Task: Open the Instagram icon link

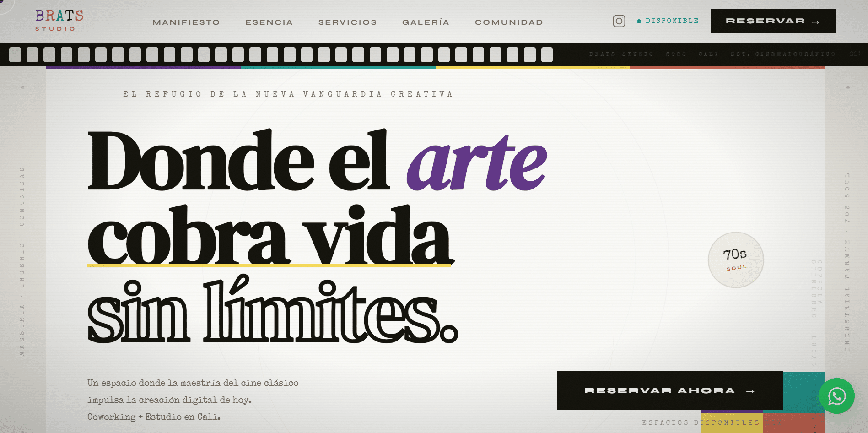Action: (619, 21)
